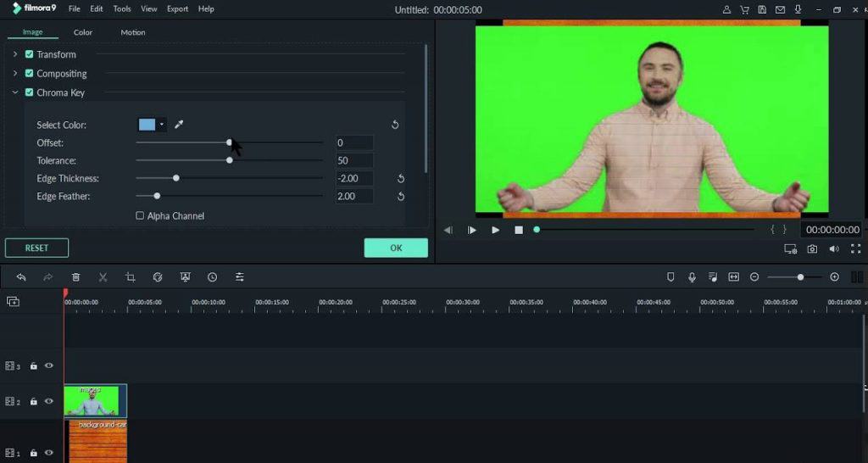Screen dimensions: 868x463
Task: Open the green screen/color tool icon
Action: point(186,277)
